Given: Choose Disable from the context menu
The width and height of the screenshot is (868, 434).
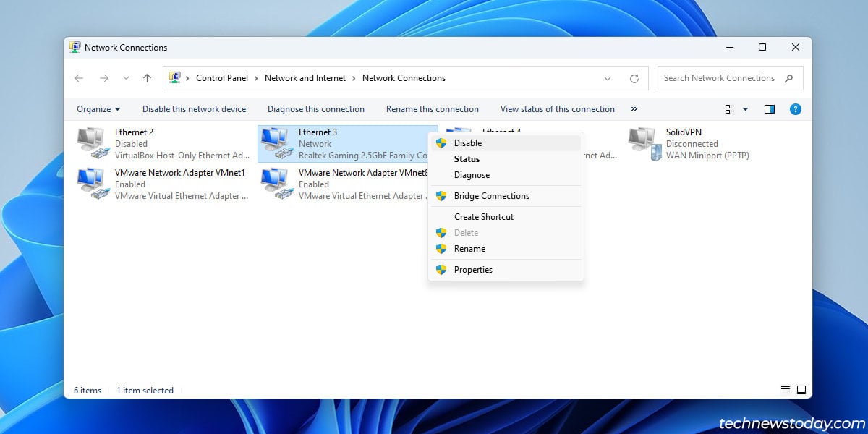Looking at the screenshot, I should click(467, 143).
